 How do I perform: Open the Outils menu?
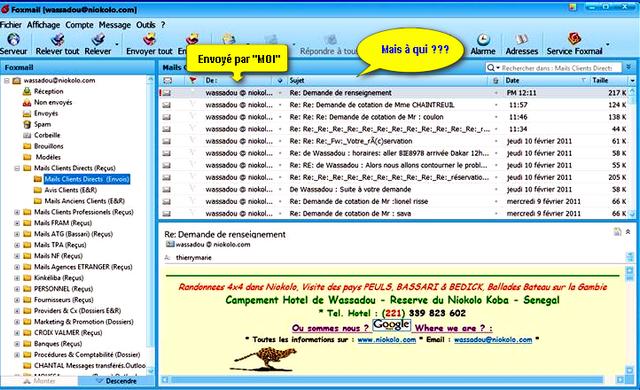tap(146, 25)
